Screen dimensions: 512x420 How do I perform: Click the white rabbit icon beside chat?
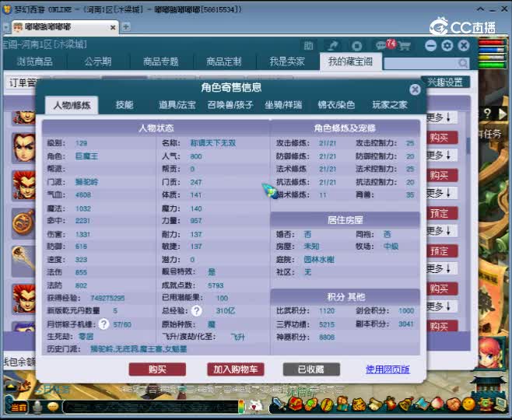pyautogui.click(x=255, y=406)
